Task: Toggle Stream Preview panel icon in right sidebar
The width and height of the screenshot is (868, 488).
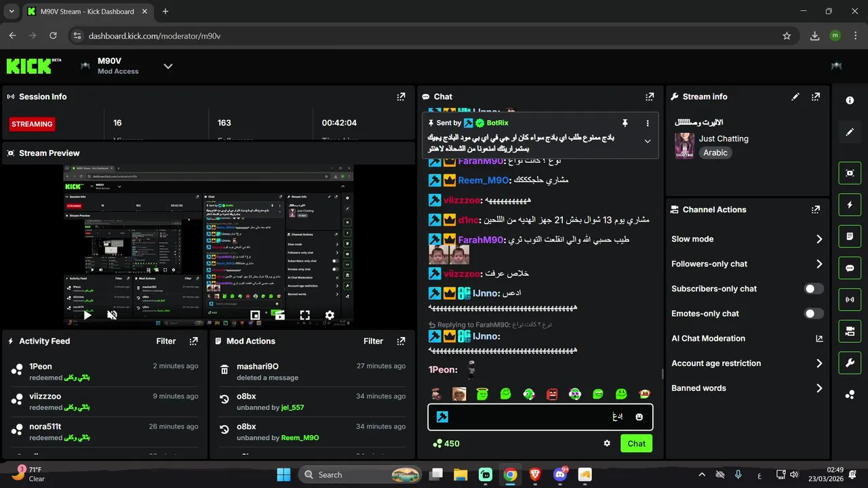Action: click(850, 173)
